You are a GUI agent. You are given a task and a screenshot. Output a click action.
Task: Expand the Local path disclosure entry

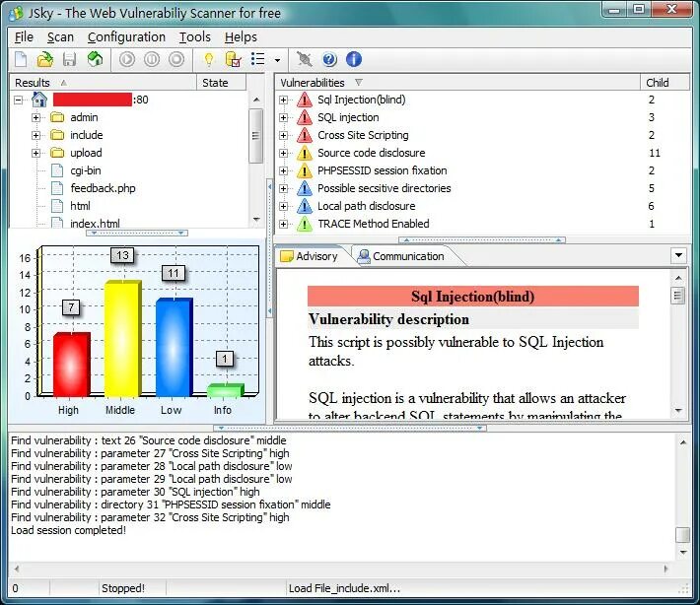[283, 206]
